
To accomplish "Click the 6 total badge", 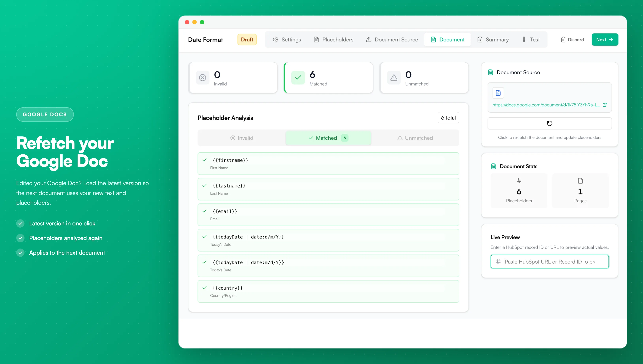I will 448,118.
